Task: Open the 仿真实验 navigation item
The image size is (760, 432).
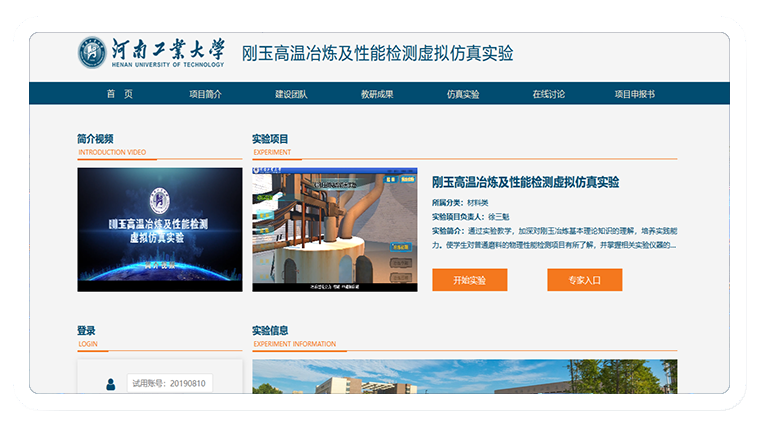Action: 463,94
